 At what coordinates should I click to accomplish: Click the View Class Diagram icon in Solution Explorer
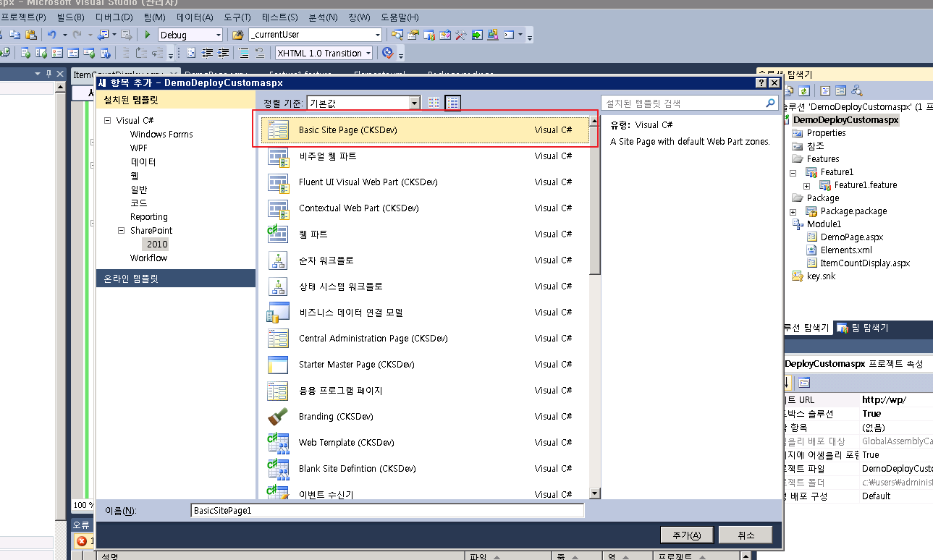point(857,90)
